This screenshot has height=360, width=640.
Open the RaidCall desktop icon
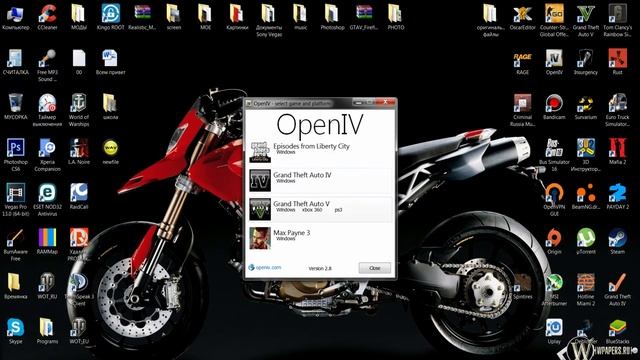coord(79,196)
